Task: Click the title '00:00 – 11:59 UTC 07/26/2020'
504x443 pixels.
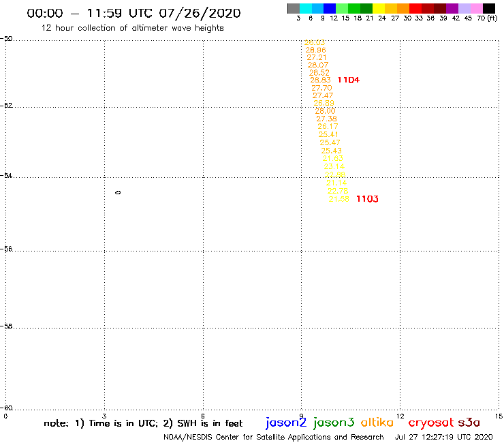Action: coord(133,13)
